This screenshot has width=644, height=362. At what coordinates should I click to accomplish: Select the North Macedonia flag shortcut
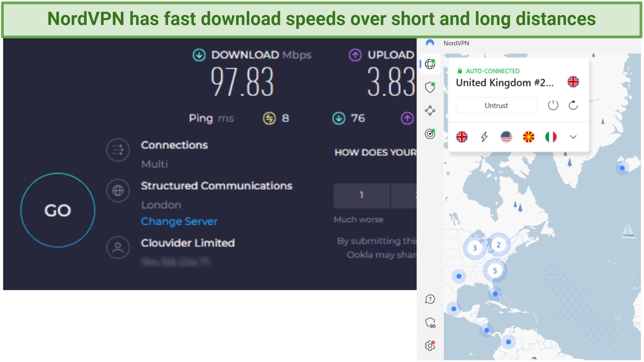(x=529, y=137)
